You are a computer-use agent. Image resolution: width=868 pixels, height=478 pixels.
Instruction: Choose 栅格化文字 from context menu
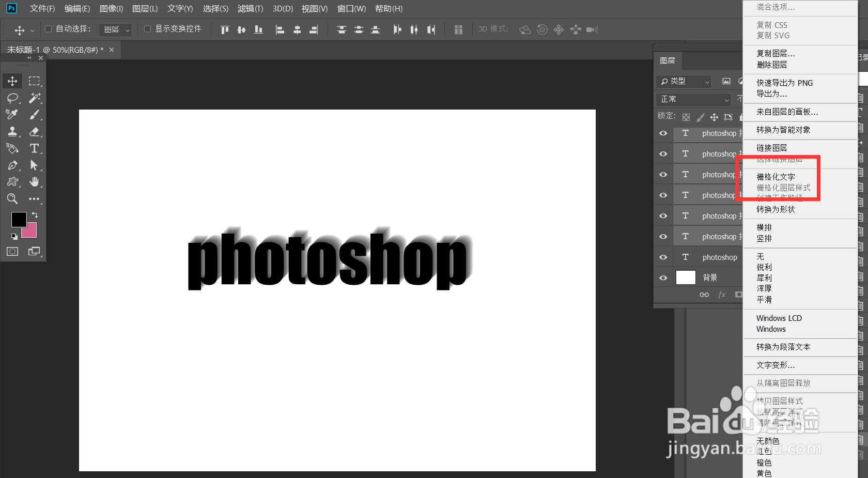click(776, 177)
